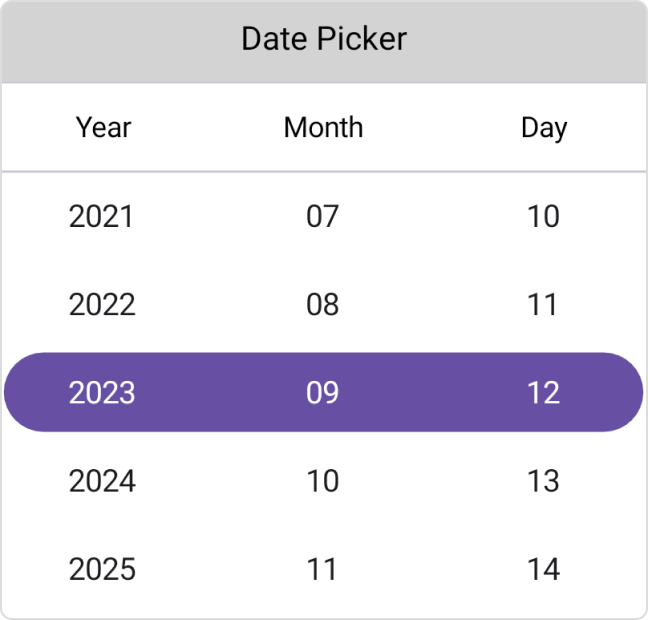The image size is (648, 620).
Task: Choose month 07 in Month column
Action: (323, 216)
